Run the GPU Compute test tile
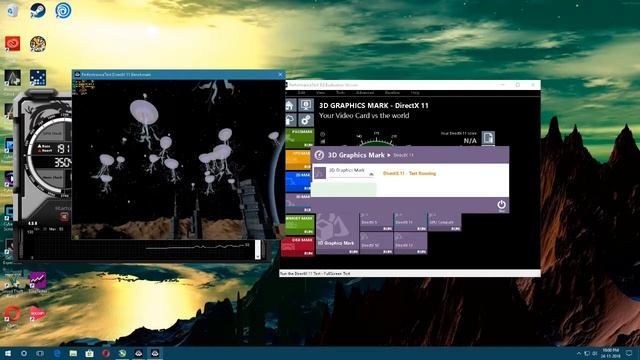 point(444,222)
